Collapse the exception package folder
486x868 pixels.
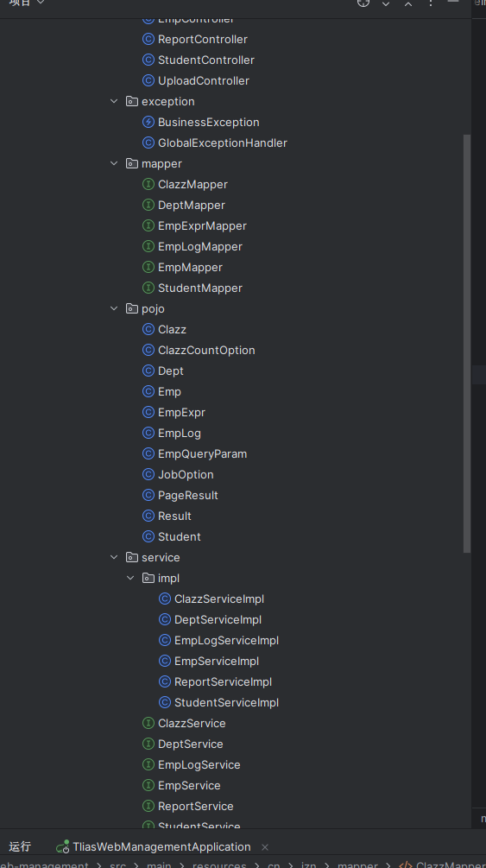114,101
